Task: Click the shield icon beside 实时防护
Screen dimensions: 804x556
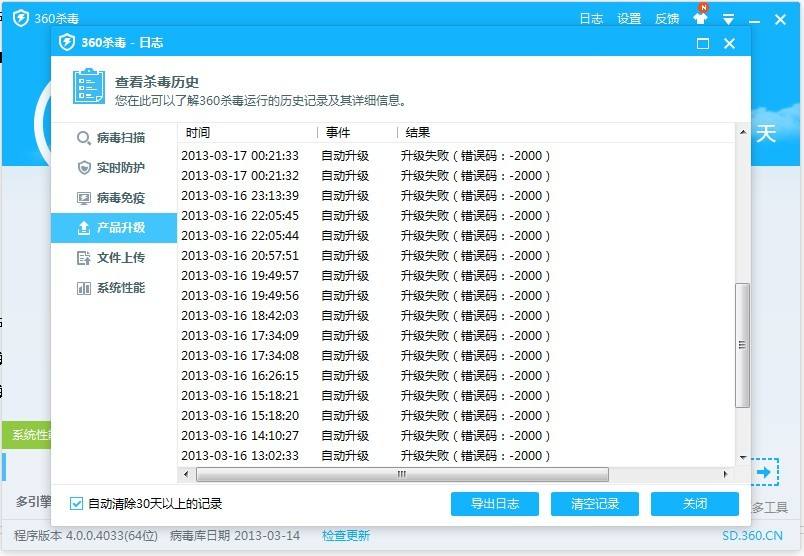Action: click(x=84, y=168)
